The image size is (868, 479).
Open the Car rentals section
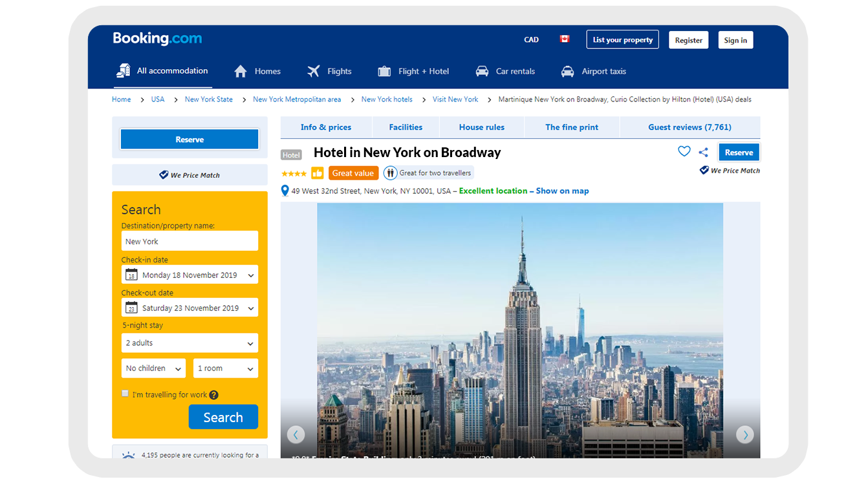pyautogui.click(x=505, y=72)
